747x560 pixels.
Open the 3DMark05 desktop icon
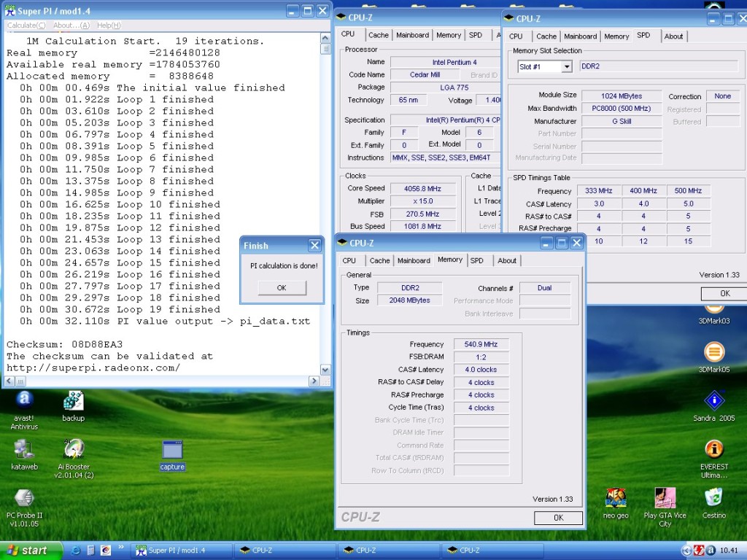click(x=713, y=357)
